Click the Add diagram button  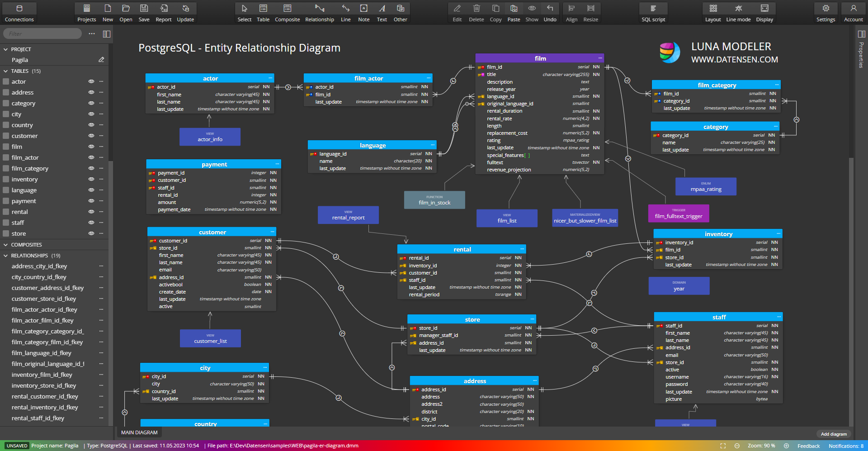(834, 434)
